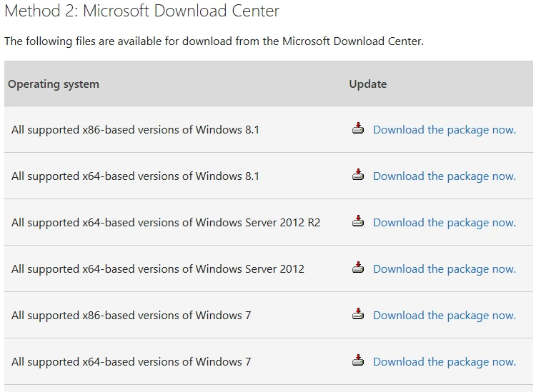
Task: Click the x86-based Windows 7 row text
Action: click(x=131, y=316)
